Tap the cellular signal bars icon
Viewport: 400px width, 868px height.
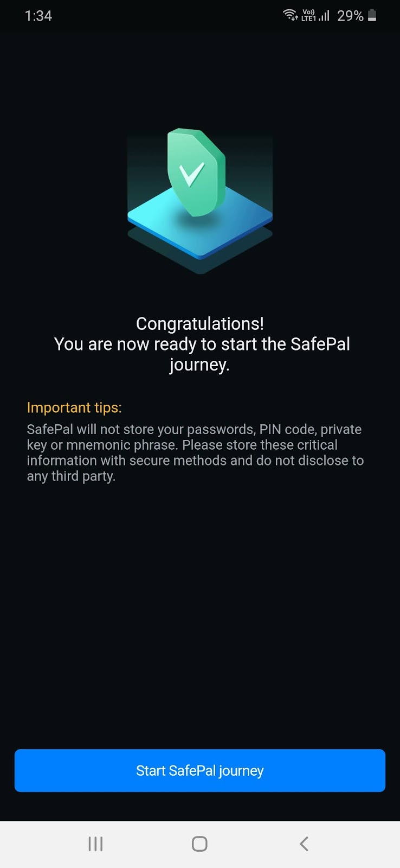324,16
